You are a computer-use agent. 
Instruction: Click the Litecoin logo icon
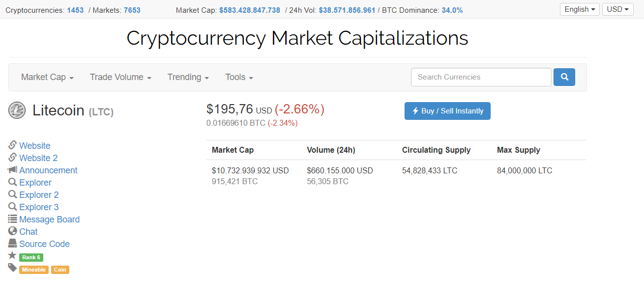tap(17, 110)
